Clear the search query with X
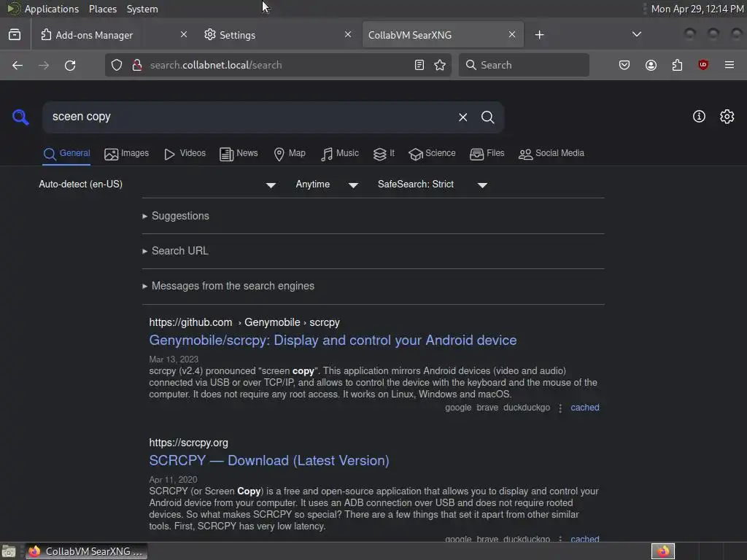This screenshot has height=560, width=747. [x=462, y=117]
